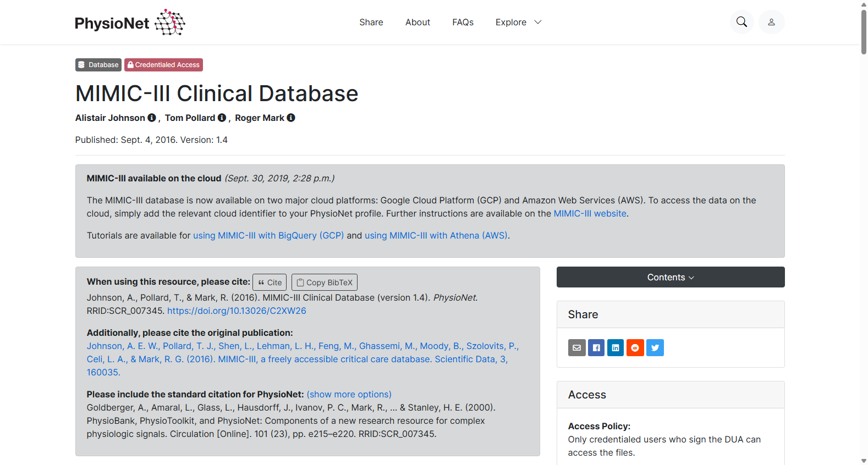Share via email icon
Screen dimensions: 868x465
[x=576, y=347]
